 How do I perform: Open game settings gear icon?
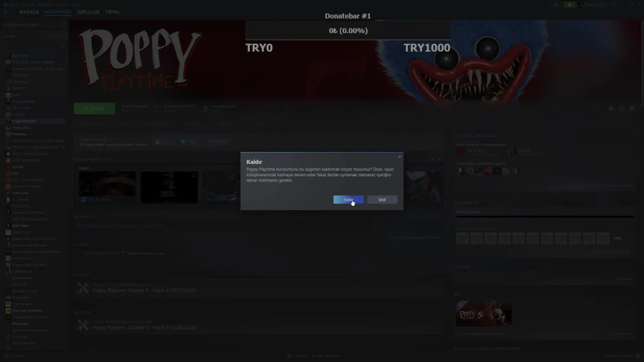point(611,109)
